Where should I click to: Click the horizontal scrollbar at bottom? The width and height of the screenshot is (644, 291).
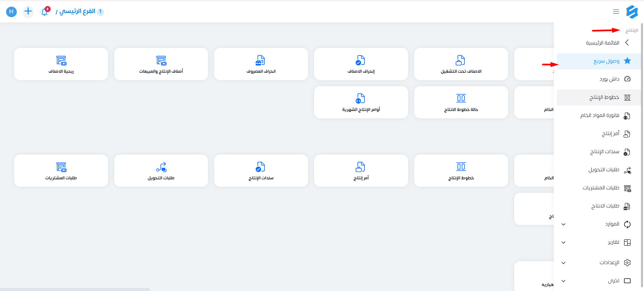(x=75, y=289)
